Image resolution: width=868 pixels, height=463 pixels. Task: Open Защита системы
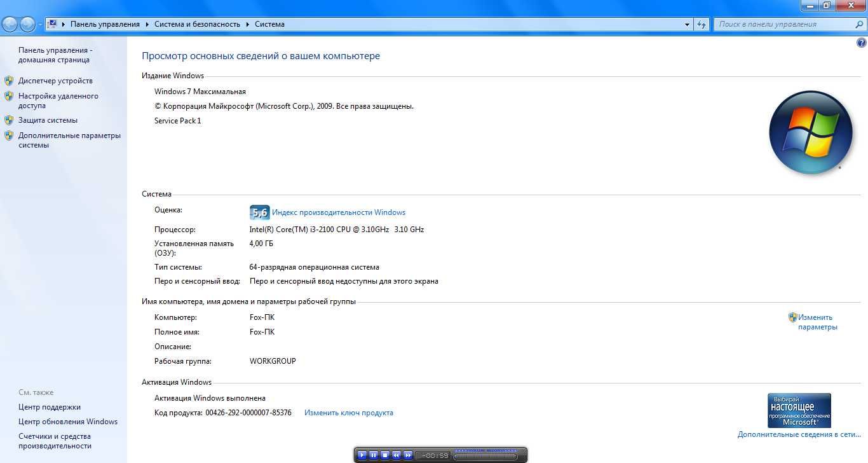point(48,120)
